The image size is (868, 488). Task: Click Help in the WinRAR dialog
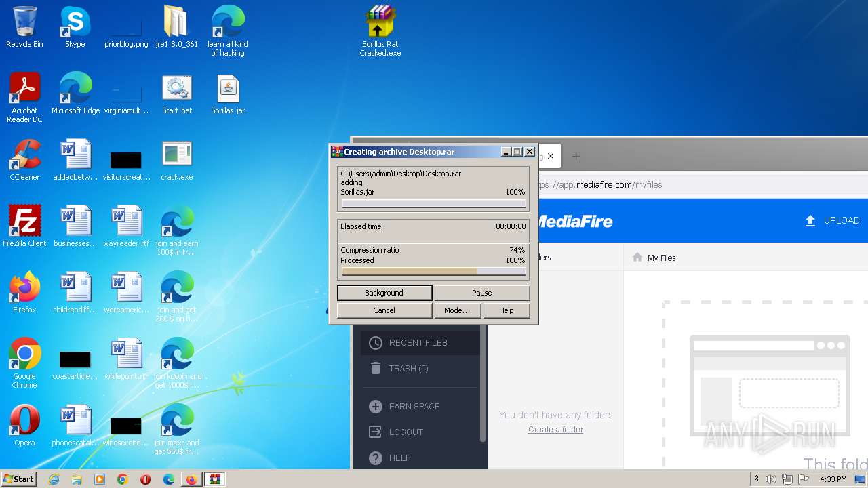point(507,310)
